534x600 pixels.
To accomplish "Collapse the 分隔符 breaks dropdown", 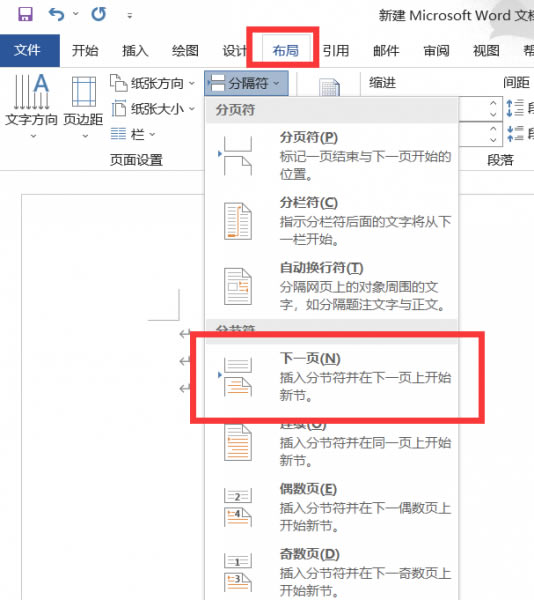I will (x=246, y=83).
